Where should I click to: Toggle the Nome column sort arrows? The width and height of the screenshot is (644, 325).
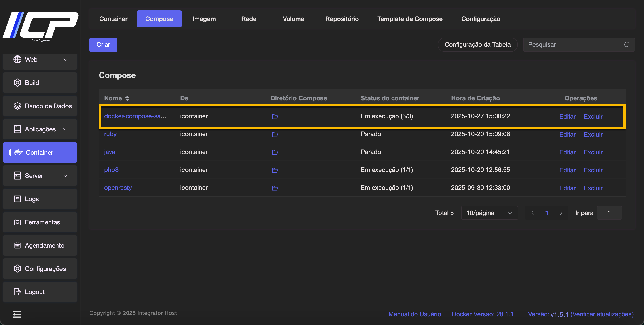(127, 98)
